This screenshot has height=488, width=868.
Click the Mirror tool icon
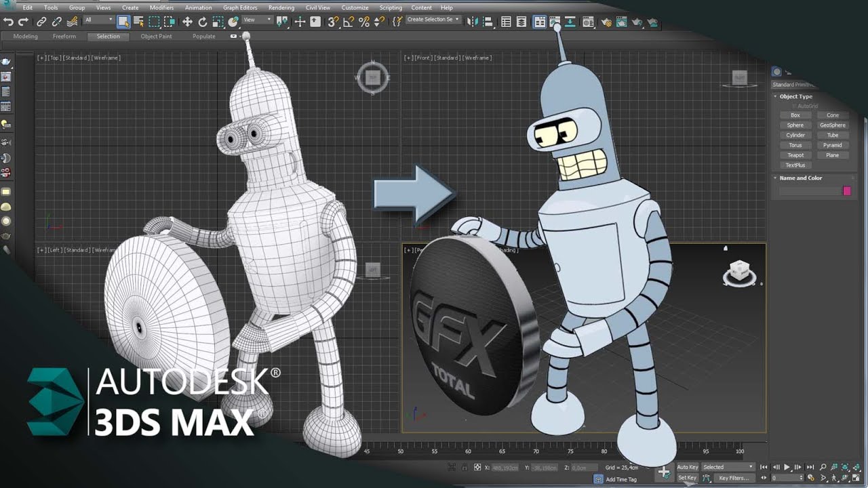click(473, 22)
